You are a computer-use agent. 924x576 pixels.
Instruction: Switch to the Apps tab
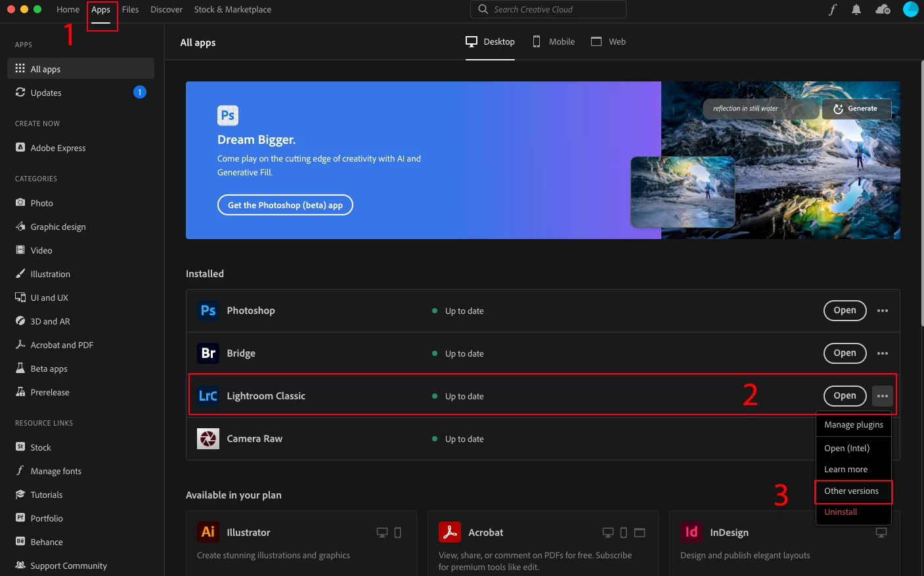point(100,9)
